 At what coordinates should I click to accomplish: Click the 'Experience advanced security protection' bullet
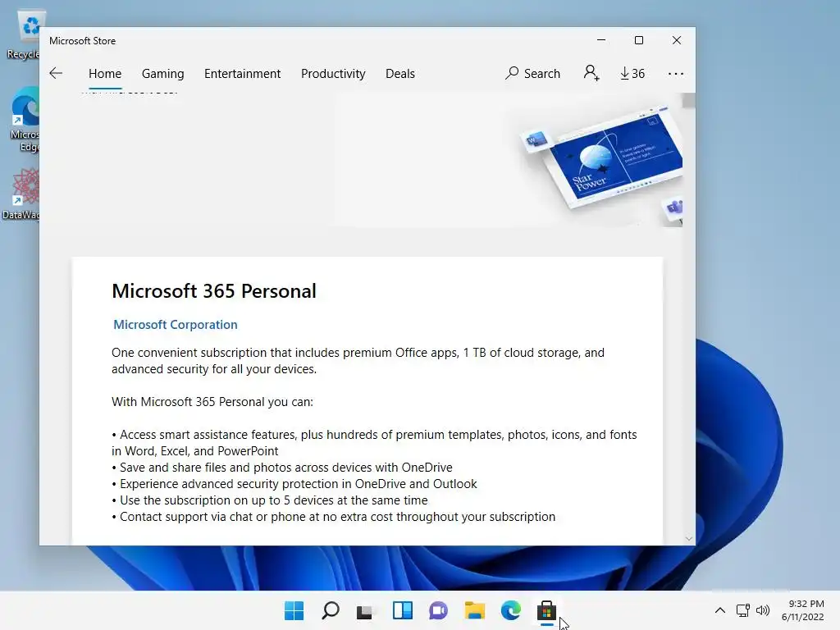(294, 484)
